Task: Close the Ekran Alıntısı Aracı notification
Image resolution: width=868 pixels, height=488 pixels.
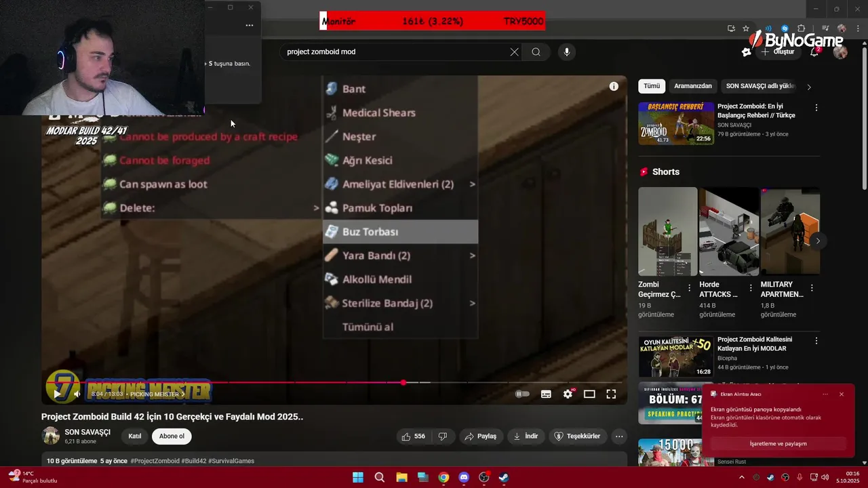Action: 842,394
